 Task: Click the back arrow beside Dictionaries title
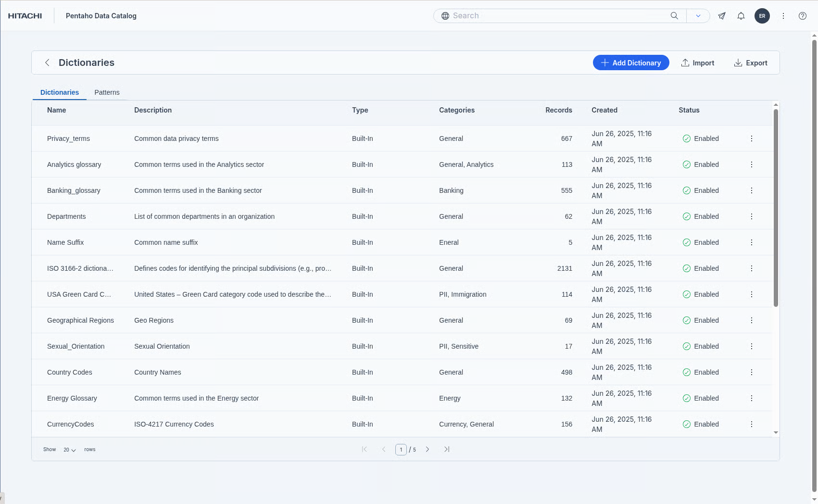(x=47, y=63)
